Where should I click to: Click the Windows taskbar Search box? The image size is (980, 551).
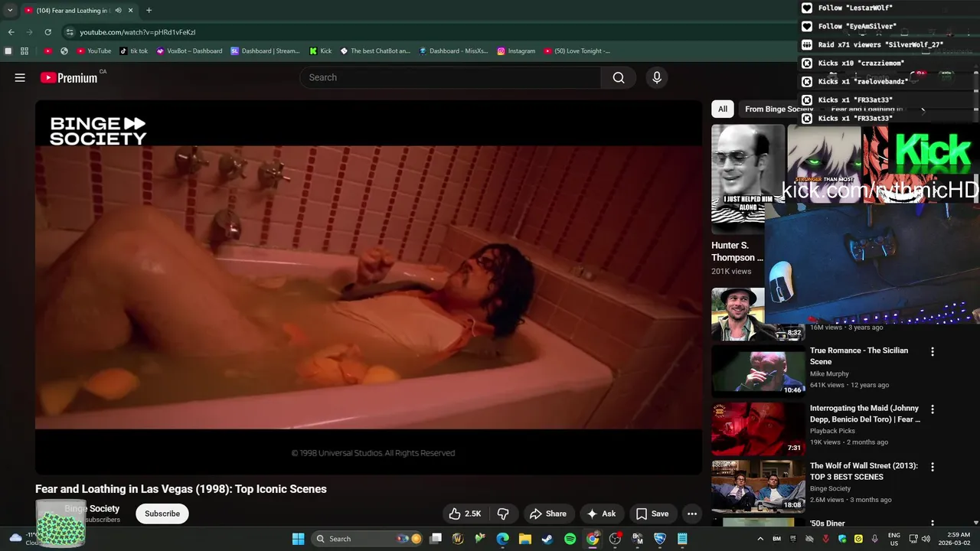pos(367,539)
